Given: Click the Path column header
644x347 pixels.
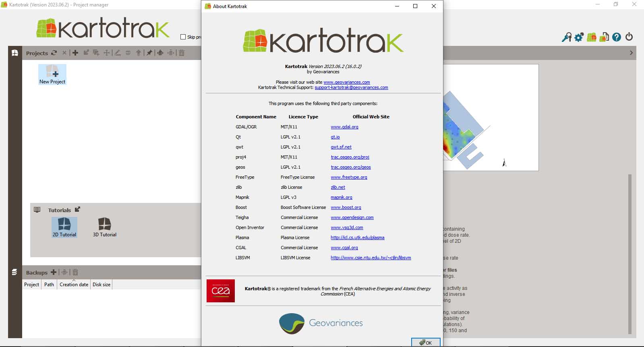Looking at the screenshot, I should 49,285.
